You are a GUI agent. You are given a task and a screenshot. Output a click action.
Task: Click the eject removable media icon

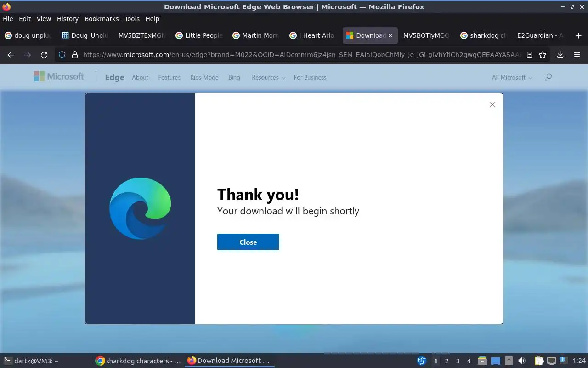[x=509, y=361]
